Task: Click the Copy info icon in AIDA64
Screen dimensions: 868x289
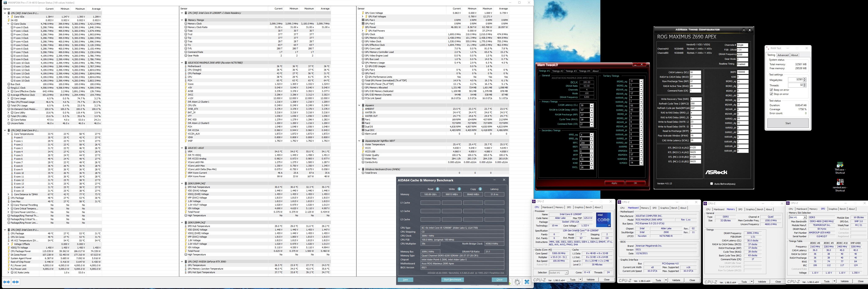Action: [480, 189]
